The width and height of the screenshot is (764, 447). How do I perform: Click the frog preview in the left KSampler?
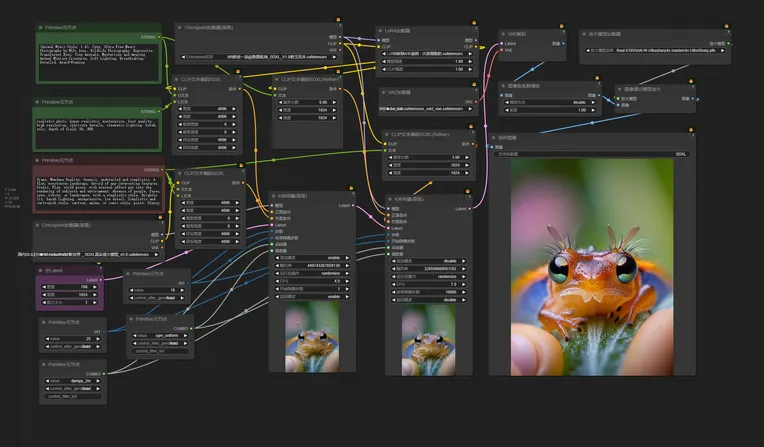pos(312,337)
